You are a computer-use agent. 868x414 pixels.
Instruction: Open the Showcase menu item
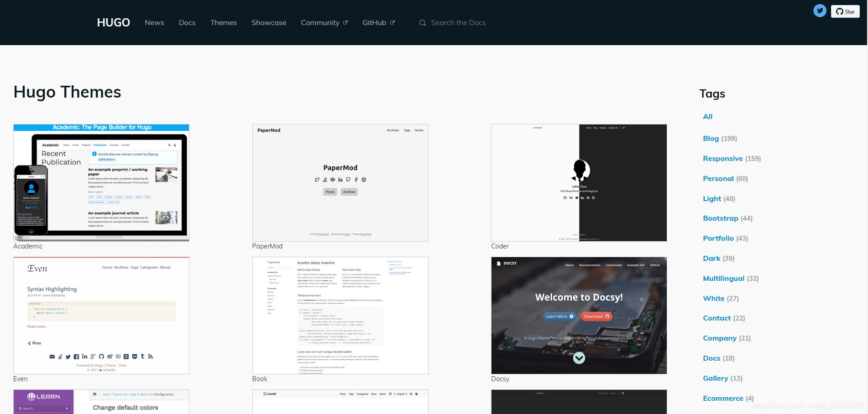[x=269, y=23]
